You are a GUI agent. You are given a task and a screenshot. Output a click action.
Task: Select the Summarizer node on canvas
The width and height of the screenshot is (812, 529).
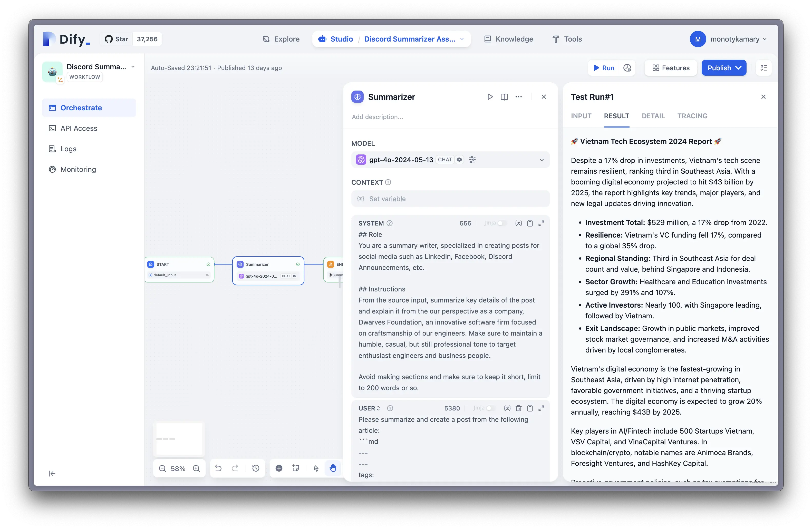[x=268, y=271]
